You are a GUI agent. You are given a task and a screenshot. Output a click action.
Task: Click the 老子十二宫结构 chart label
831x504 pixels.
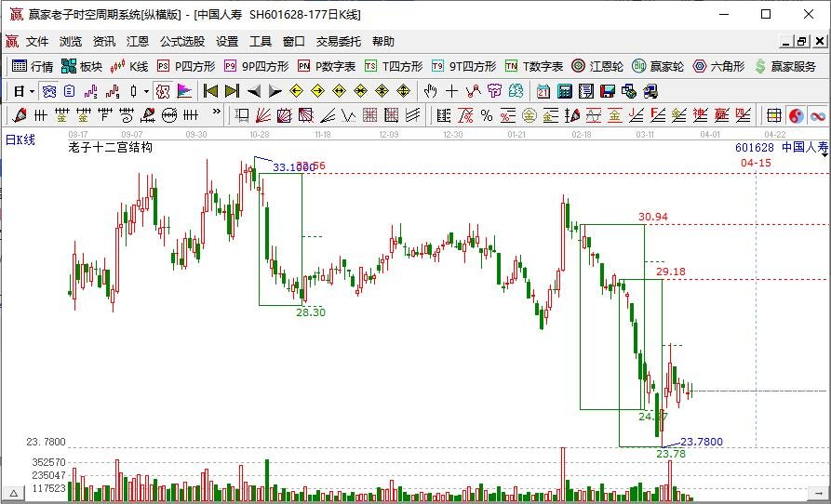tap(110, 147)
